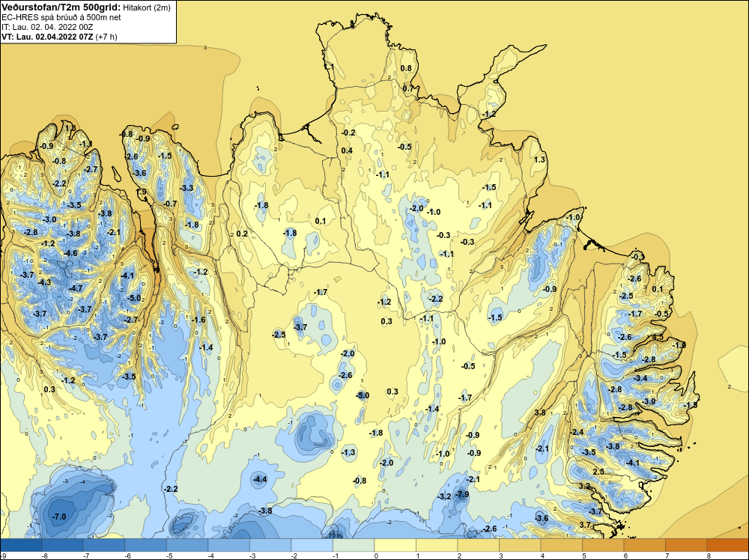Select the -8 to -7 legend color segment

63,545
